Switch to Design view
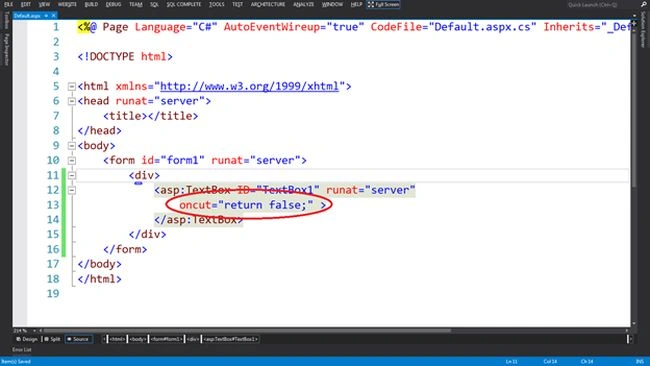This screenshot has height=366, width=650. click(x=27, y=339)
